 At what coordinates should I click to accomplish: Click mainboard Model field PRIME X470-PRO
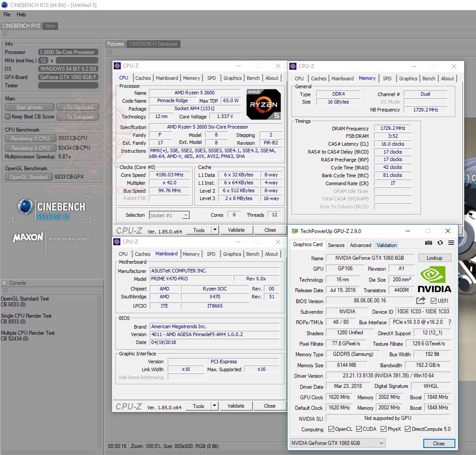(x=191, y=279)
